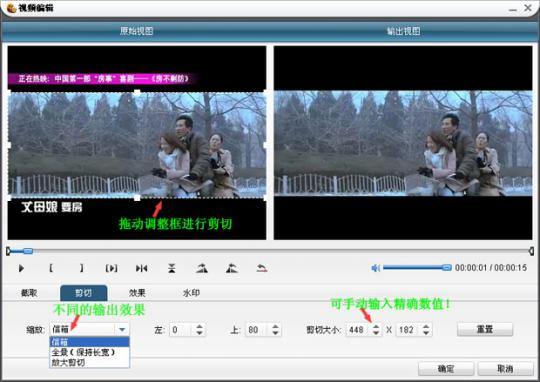Click the crop width field showing 448
This screenshot has width=540, height=382.
click(358, 330)
